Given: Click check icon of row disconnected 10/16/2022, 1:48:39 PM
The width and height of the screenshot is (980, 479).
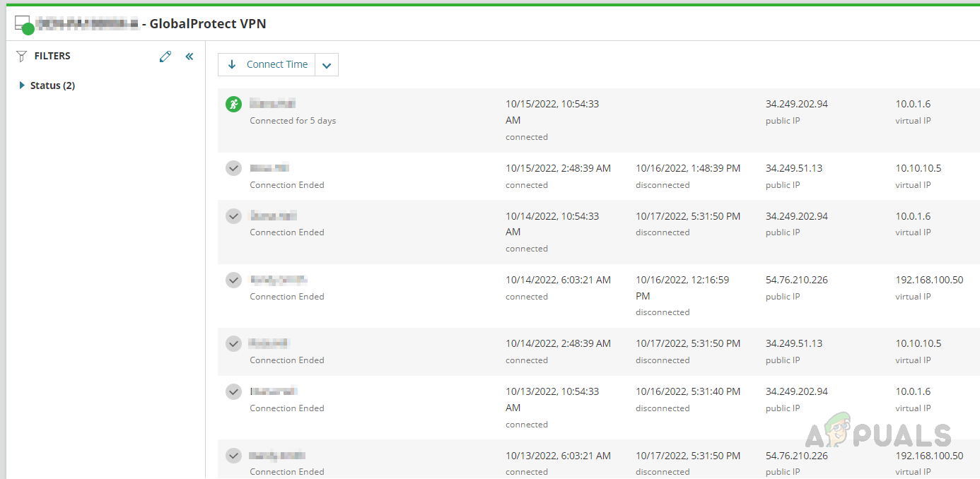Looking at the screenshot, I should tap(233, 168).
